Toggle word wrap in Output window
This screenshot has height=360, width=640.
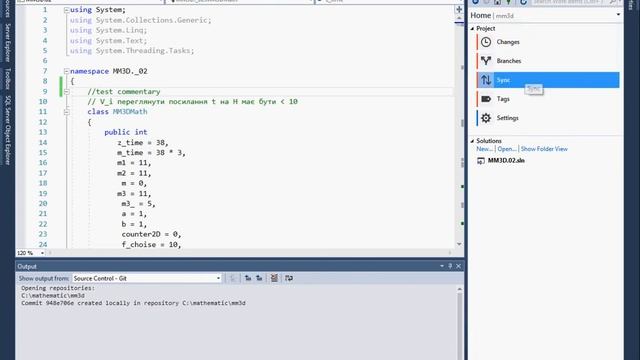pos(289,278)
